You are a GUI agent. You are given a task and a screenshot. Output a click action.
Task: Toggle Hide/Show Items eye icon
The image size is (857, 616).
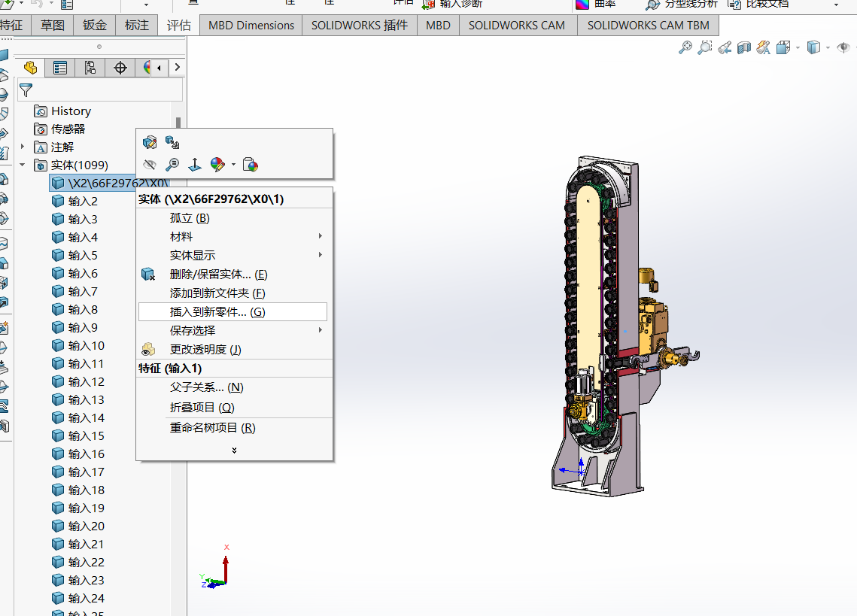843,47
